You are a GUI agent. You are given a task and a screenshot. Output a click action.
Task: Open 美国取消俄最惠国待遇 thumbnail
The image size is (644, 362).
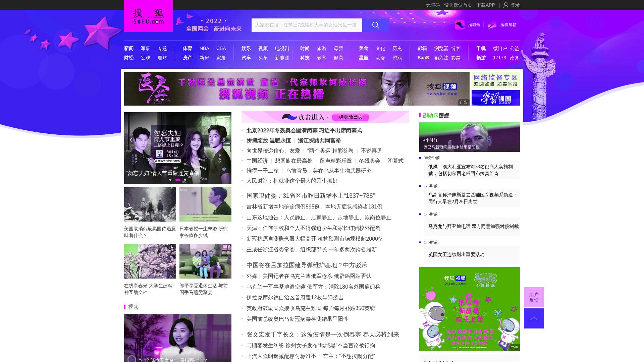tap(150, 204)
